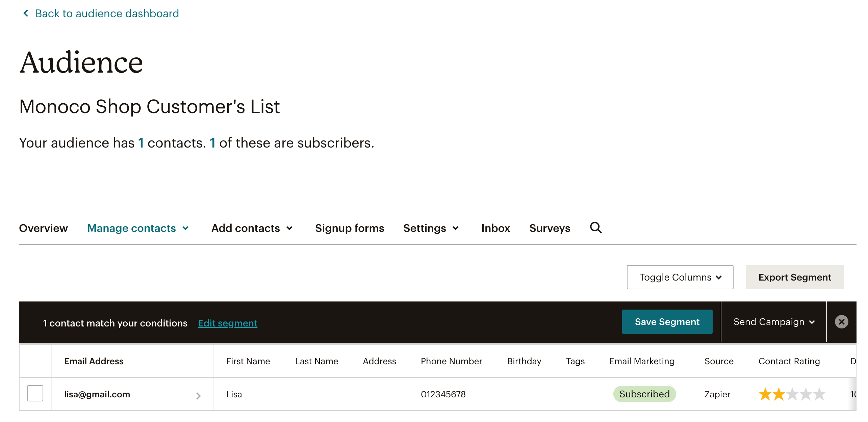This screenshot has height=422, width=868.
Task: Open lisa@gmail.com row arrow chevron
Action: click(199, 396)
